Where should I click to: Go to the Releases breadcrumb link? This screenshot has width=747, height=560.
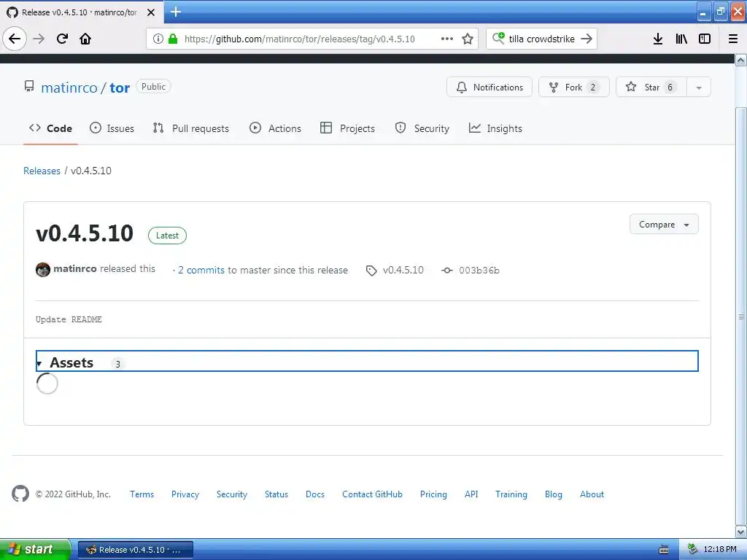pyautogui.click(x=42, y=171)
